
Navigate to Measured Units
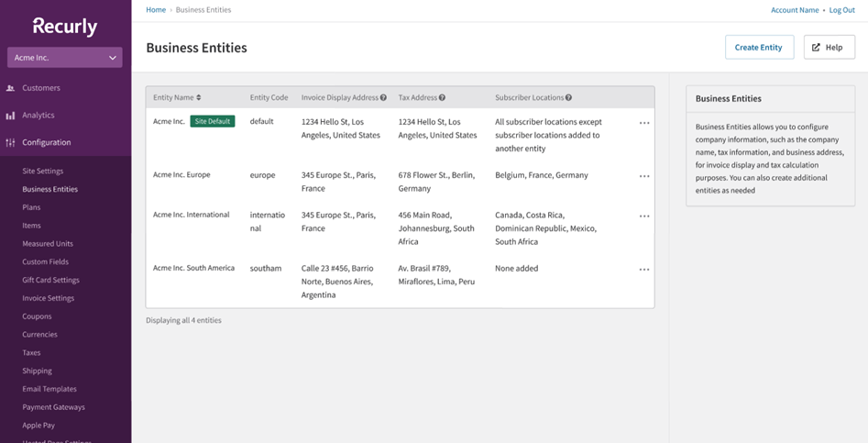[x=48, y=244]
